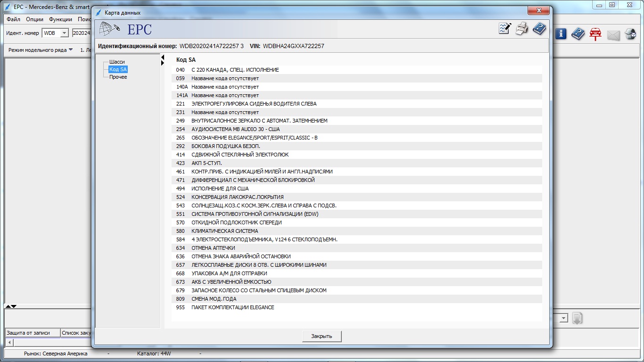
Task: Select row 668 УПАКОВКА А/М ДЛЯ ОТПРАВКИ
Action: pyautogui.click(x=357, y=273)
